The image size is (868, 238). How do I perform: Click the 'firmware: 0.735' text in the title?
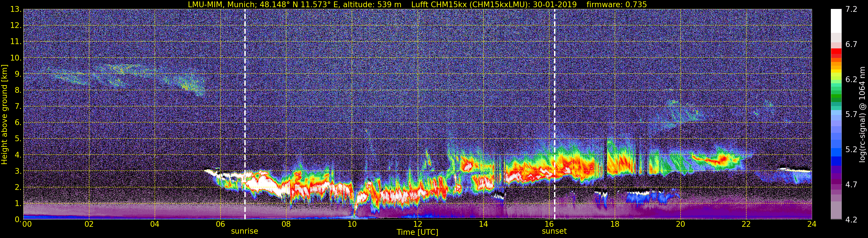(616, 4)
